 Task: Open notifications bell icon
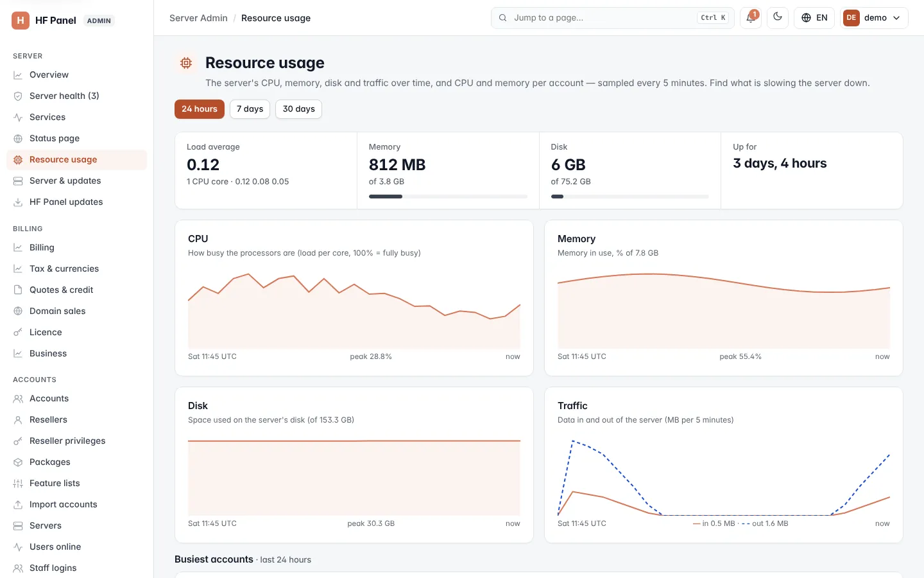pyautogui.click(x=751, y=18)
